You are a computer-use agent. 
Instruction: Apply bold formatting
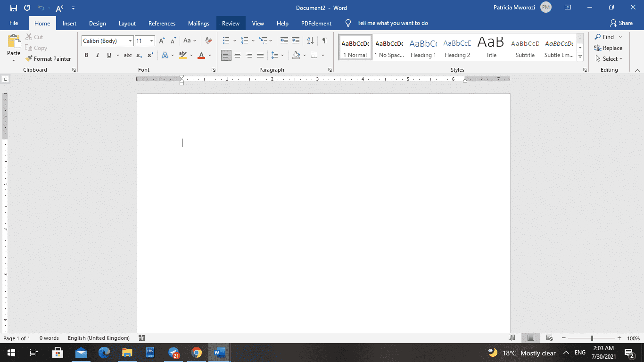[86, 55]
